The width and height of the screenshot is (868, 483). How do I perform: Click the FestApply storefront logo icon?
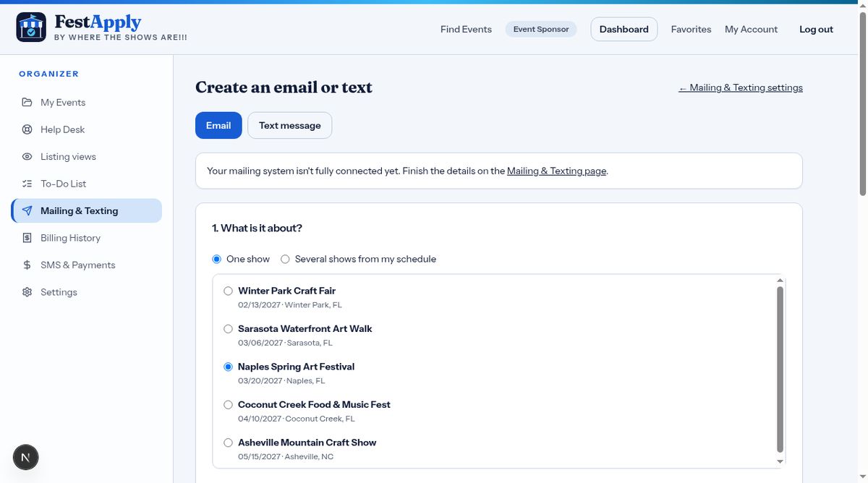pos(31,27)
